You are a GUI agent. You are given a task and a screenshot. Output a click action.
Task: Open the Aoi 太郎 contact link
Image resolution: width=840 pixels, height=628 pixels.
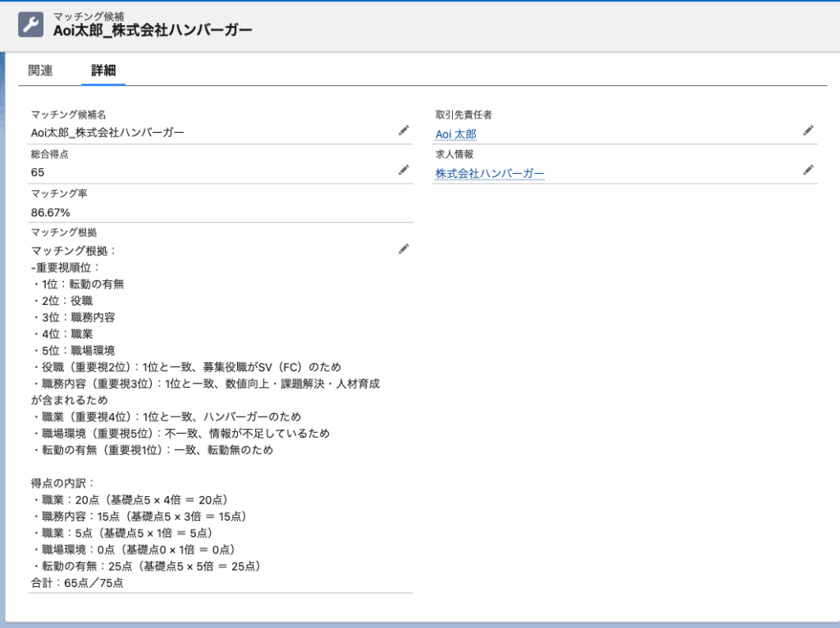pos(455,134)
